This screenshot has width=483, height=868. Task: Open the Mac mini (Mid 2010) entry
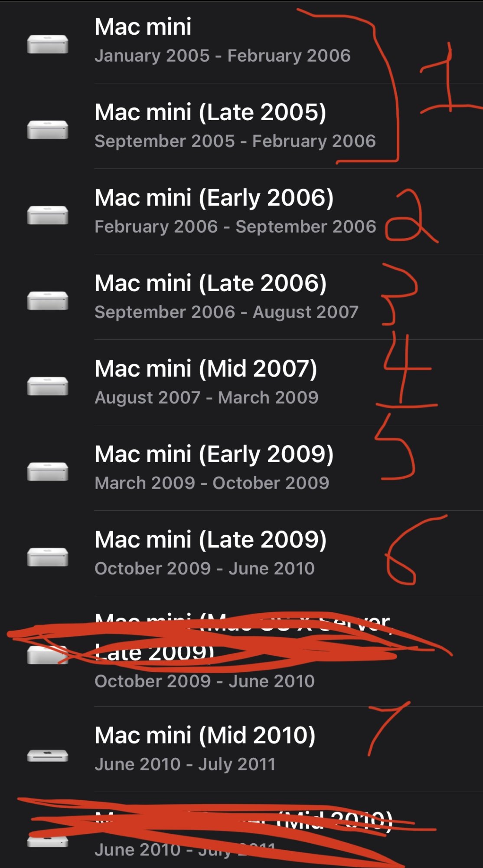pyautogui.click(x=241, y=749)
